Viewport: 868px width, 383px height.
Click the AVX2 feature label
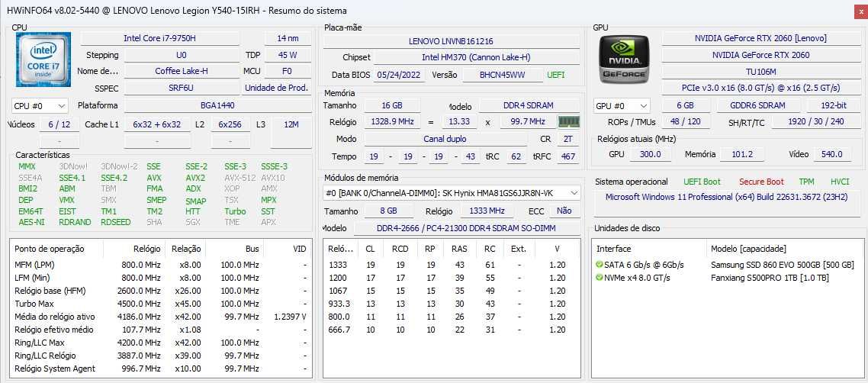tap(195, 178)
